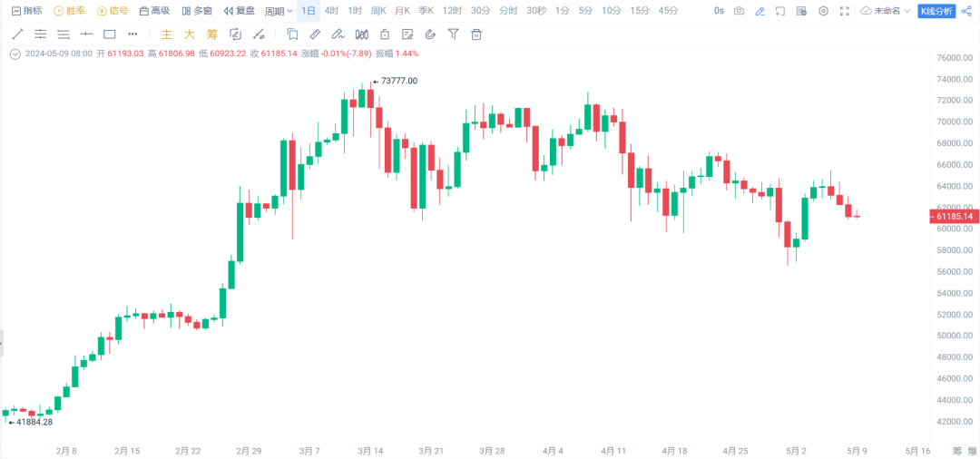Viewport: 980px width, 459px height.
Task: Select the trend line drawing tool
Action: pos(18,34)
